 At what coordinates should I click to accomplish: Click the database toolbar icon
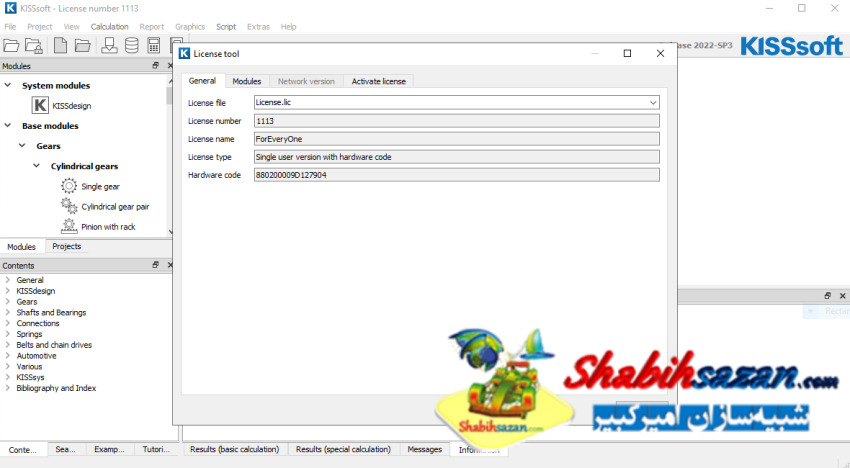click(132, 45)
